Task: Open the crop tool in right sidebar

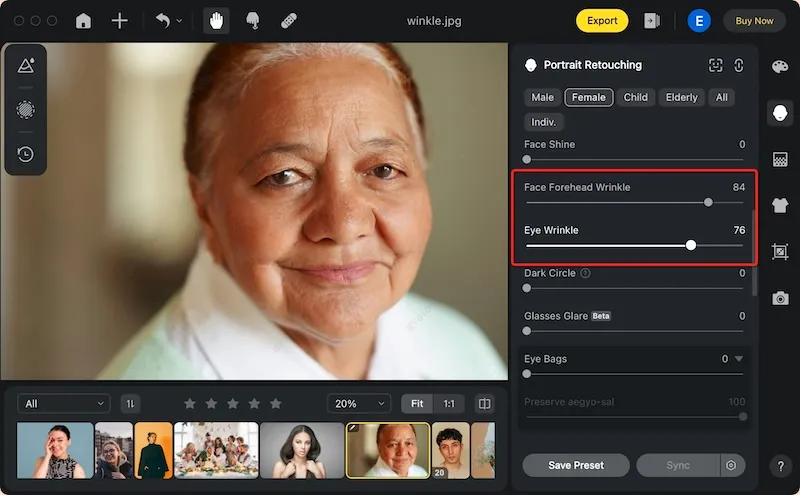Action: (x=780, y=252)
